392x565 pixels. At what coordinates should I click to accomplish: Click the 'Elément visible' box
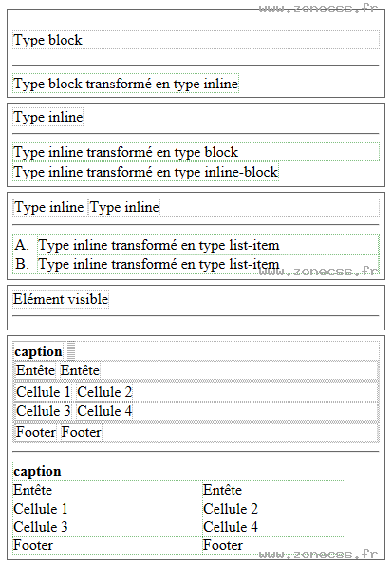[x=61, y=299]
